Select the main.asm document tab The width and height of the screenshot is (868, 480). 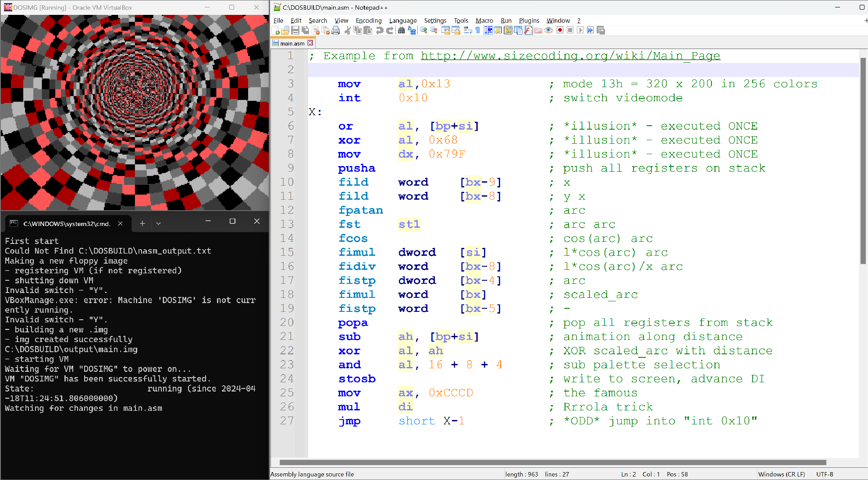coord(292,43)
